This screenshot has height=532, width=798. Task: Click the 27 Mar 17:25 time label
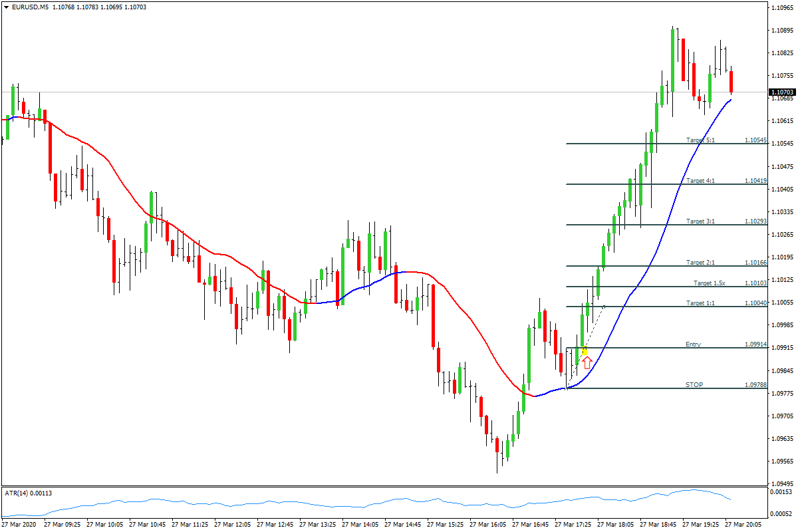573,525
